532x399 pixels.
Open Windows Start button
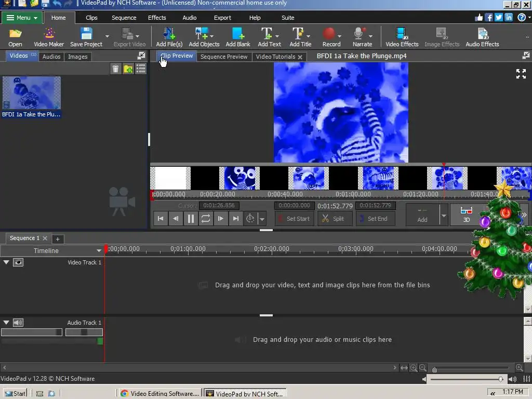[x=15, y=393]
